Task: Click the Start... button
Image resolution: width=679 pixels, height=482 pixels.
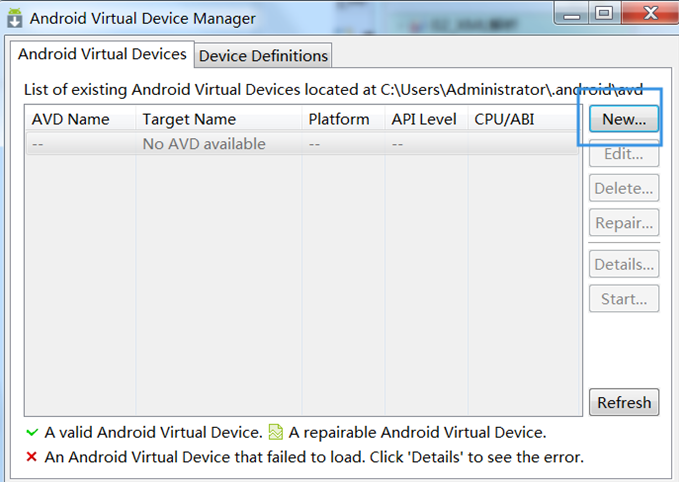Action: click(624, 298)
